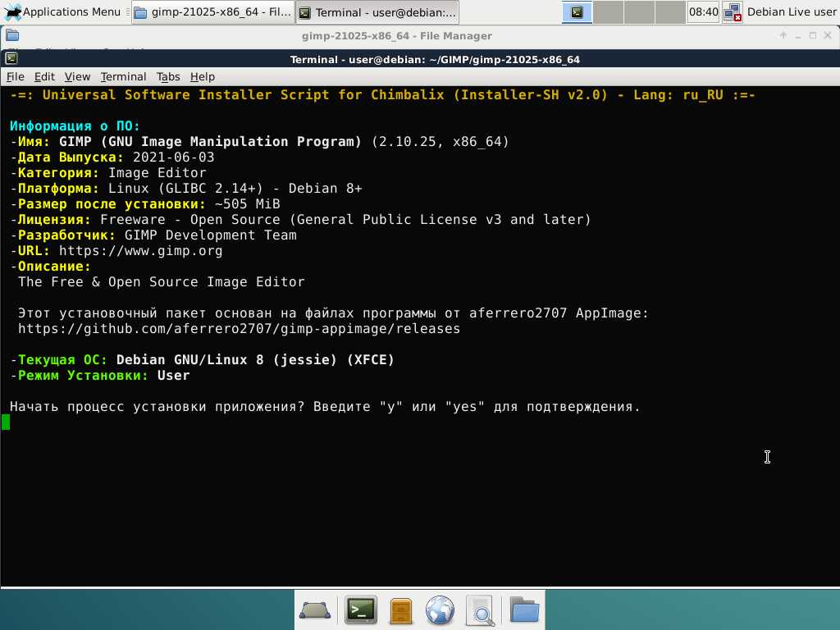This screenshot has height=630, width=840.
Task: Open the home folder dock icon
Action: click(x=524, y=609)
